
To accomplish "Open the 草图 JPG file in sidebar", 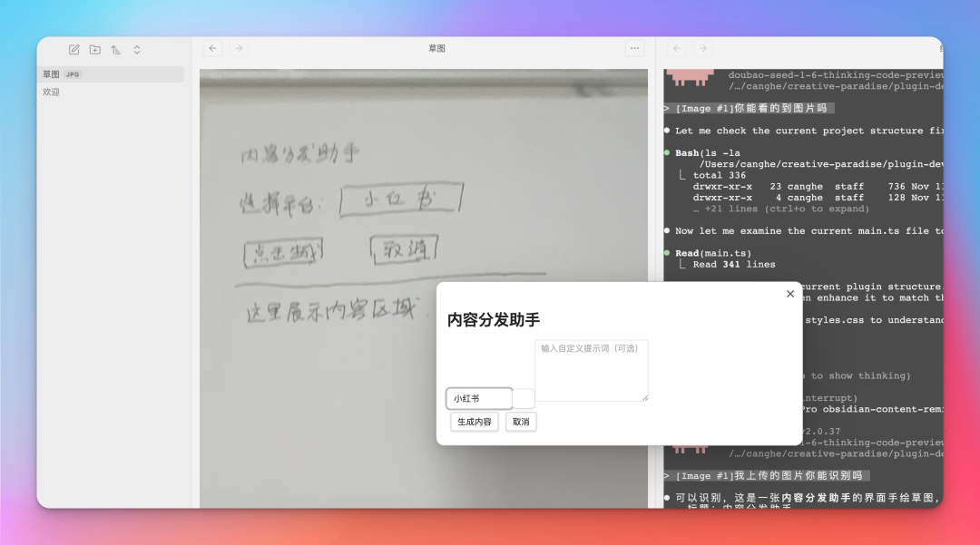I will (x=111, y=74).
